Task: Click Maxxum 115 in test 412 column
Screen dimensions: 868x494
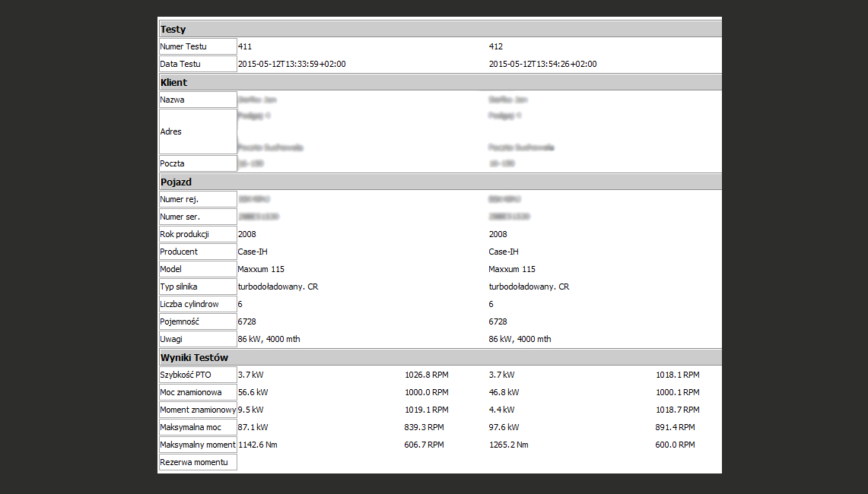Action: 512,269
